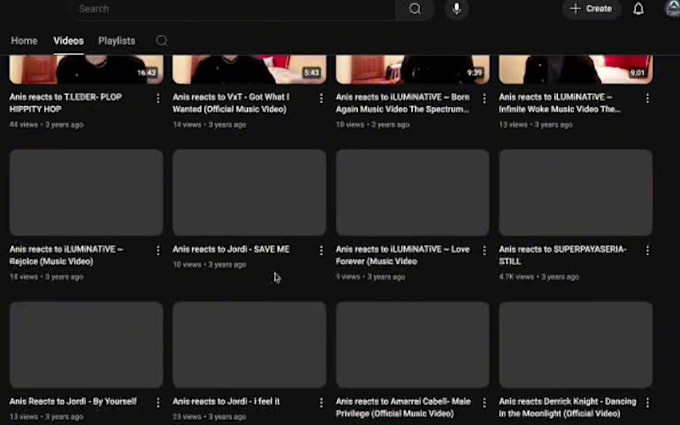Open title Anis reacts to SUPERPAYASERIA- STILL

562,255
